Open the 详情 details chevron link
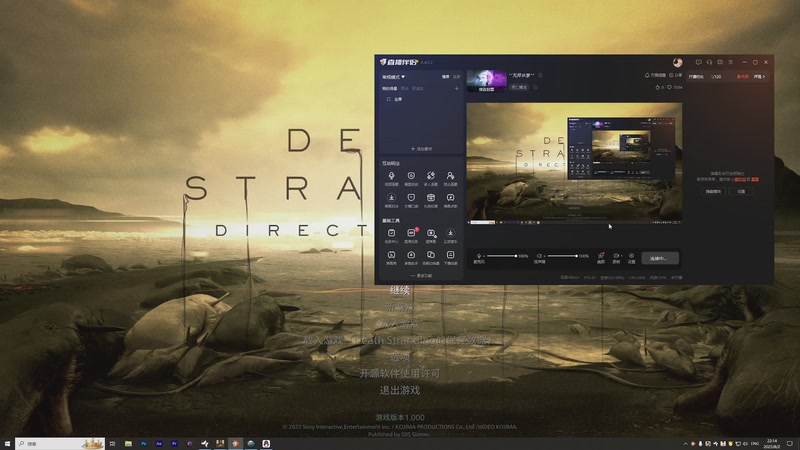This screenshot has width=800, height=450. click(x=760, y=77)
